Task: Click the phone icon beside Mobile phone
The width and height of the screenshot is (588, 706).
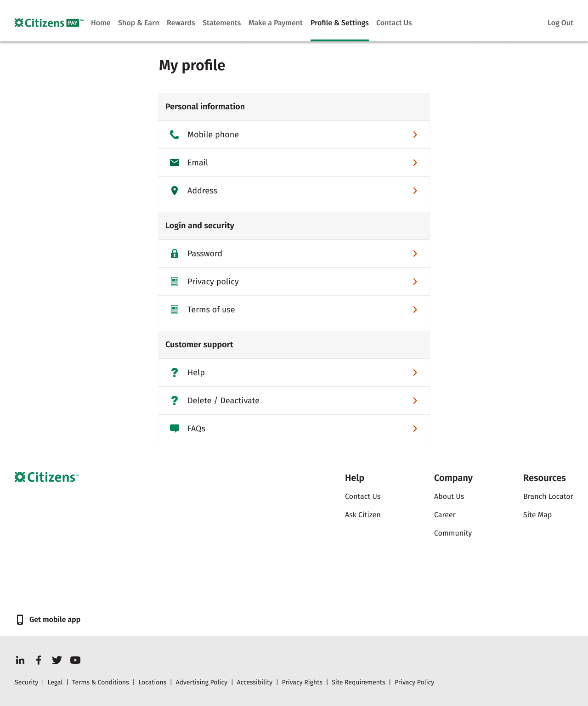Action: pos(175,135)
